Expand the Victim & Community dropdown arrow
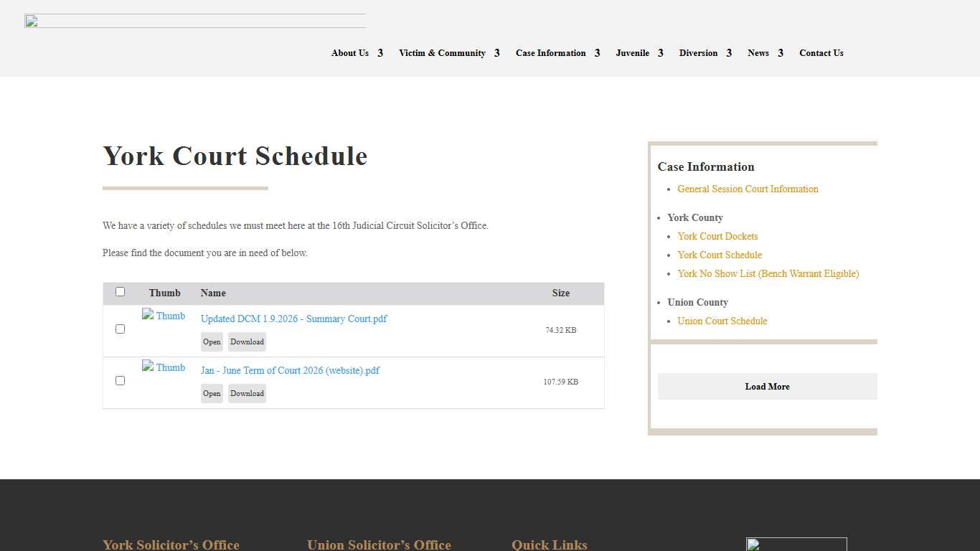The image size is (980, 551). coord(497,53)
